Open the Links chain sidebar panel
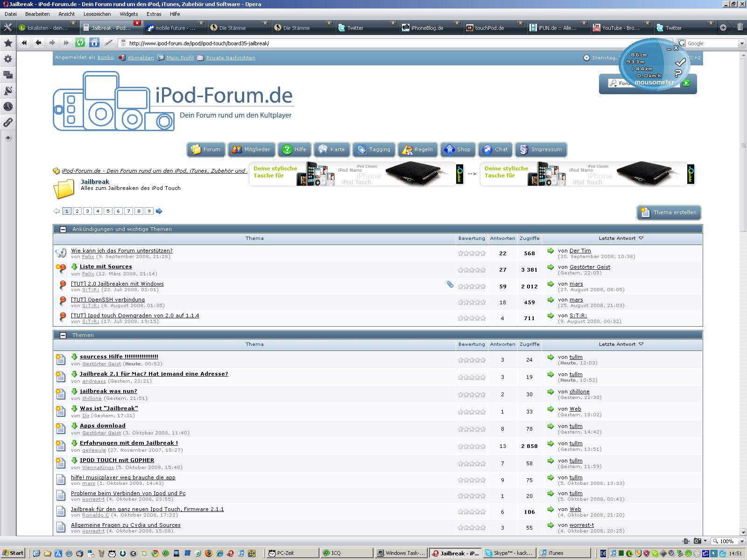Screen dimensions: 747x560 [x=8, y=122]
